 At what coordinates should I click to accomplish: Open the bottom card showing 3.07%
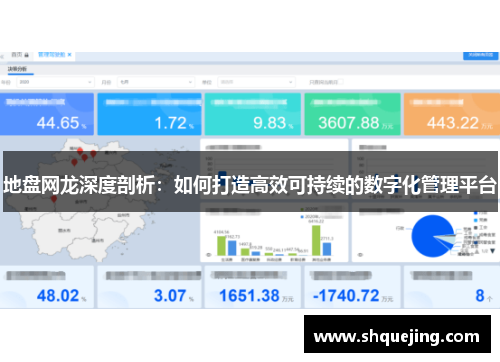point(149,287)
